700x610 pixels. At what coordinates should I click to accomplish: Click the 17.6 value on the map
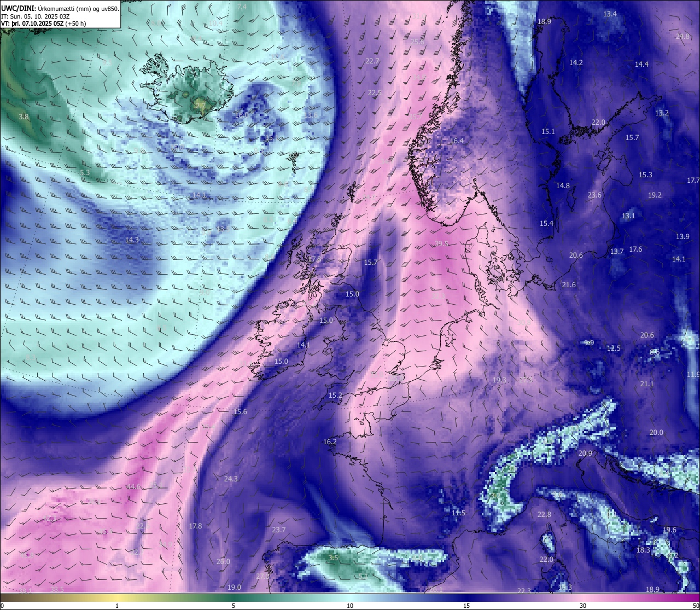pyautogui.click(x=635, y=249)
